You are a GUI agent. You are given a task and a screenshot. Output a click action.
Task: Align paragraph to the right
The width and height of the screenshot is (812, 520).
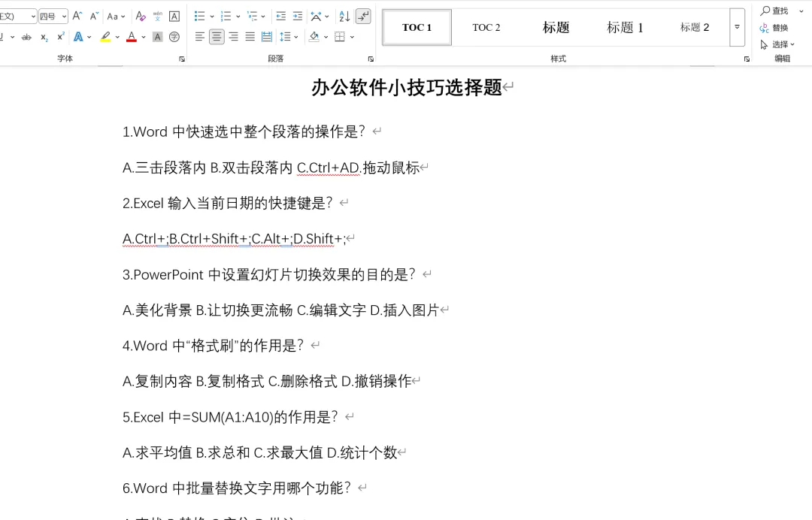[234, 37]
